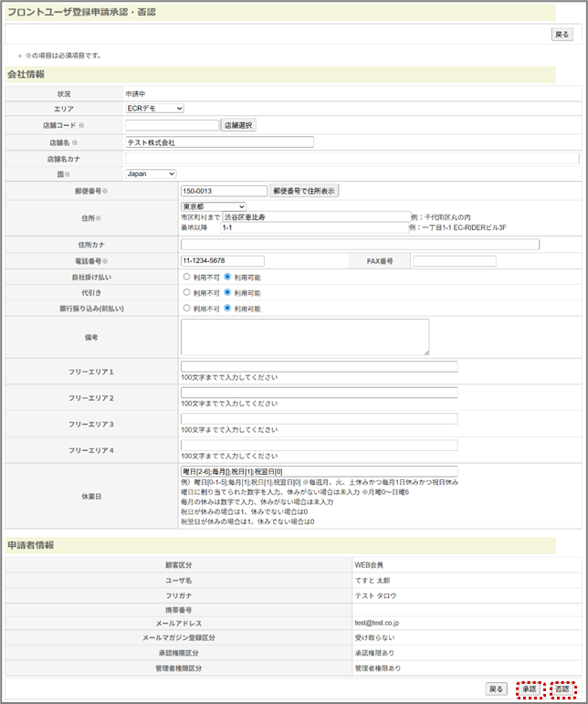
Task: Select 利用不可 for 自社掛け払い
Action: pyautogui.click(x=186, y=277)
